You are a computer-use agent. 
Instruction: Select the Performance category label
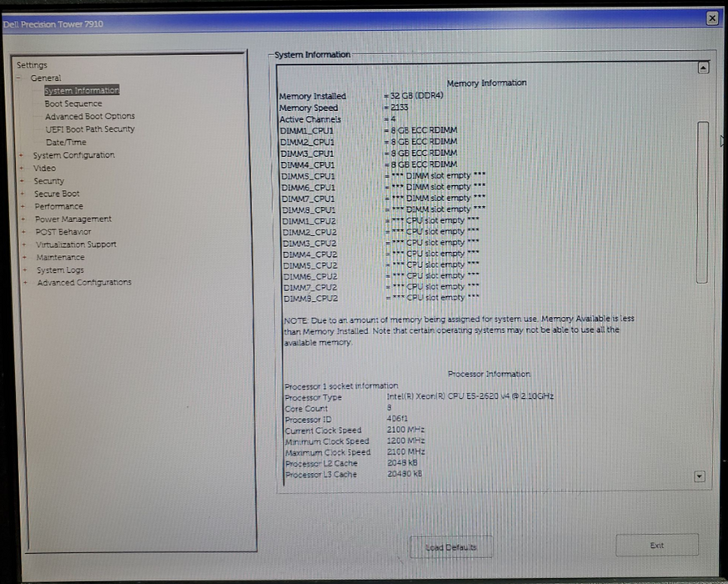[x=58, y=206]
